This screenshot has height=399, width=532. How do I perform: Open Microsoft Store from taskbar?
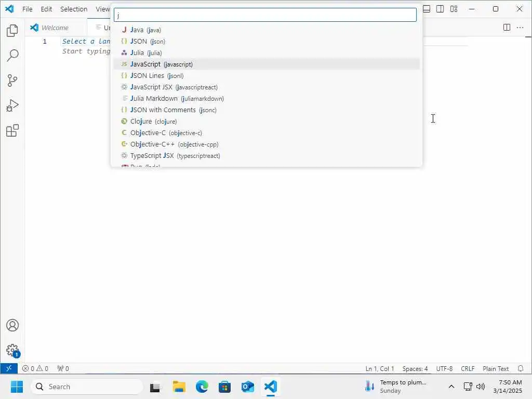(x=224, y=387)
